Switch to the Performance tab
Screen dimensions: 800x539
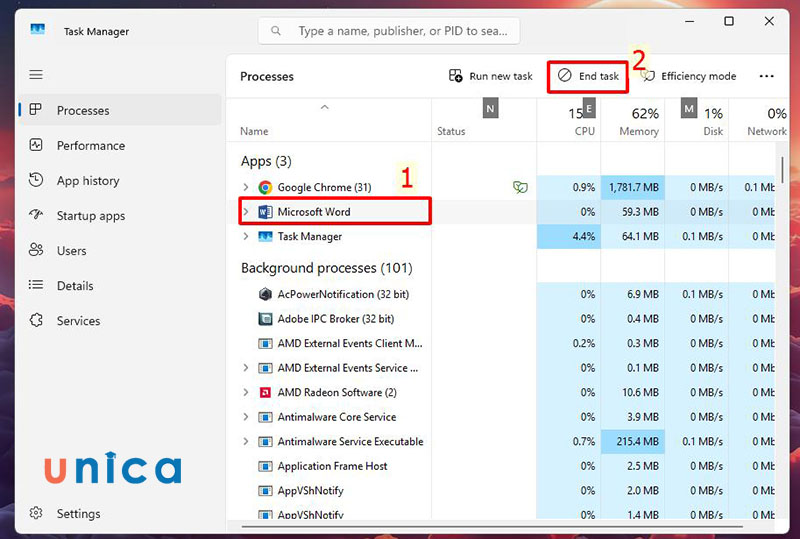tap(120, 145)
